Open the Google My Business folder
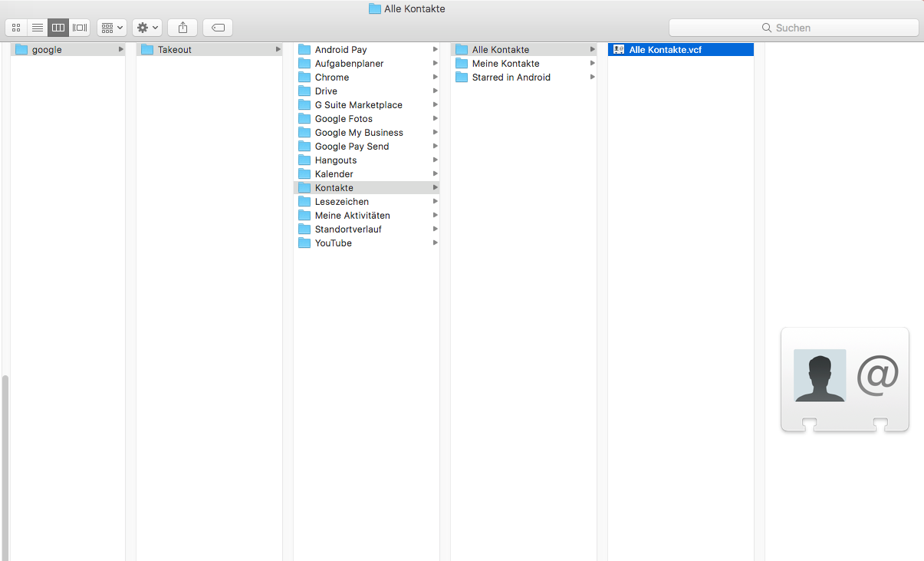This screenshot has width=924, height=561. (367, 132)
